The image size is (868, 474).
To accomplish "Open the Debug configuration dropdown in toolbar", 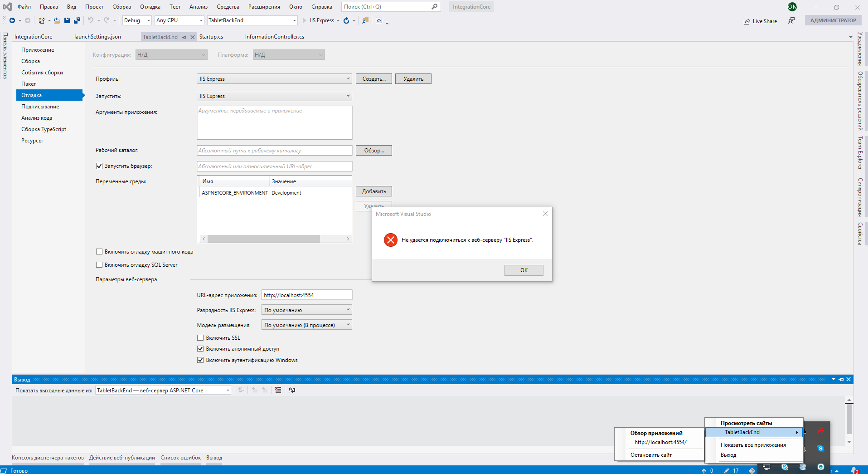I will (137, 20).
